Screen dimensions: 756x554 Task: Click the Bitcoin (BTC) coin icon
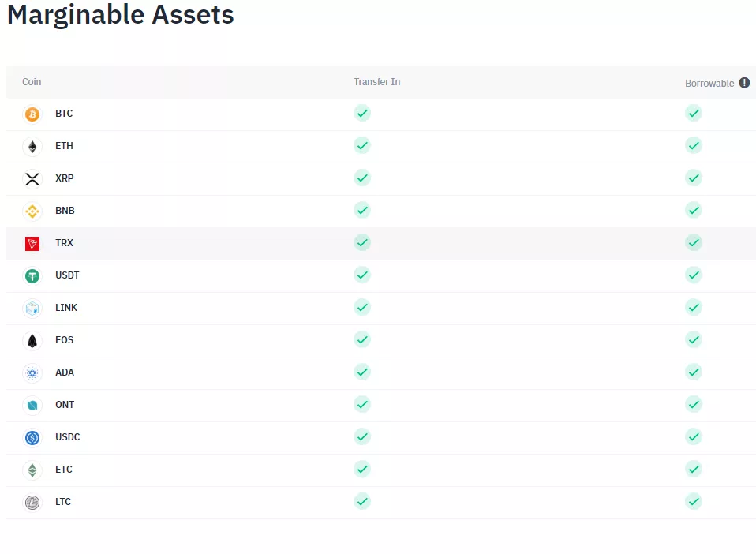(x=32, y=114)
